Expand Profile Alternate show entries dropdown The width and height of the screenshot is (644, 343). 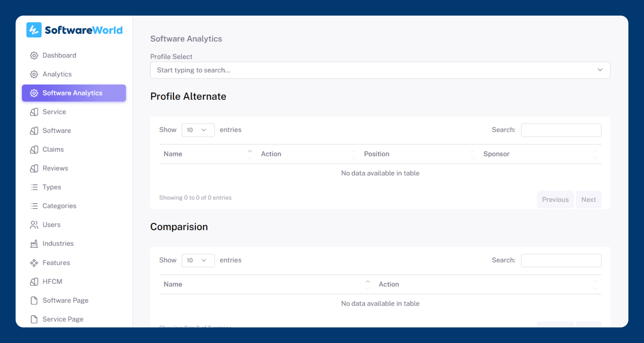[198, 130]
